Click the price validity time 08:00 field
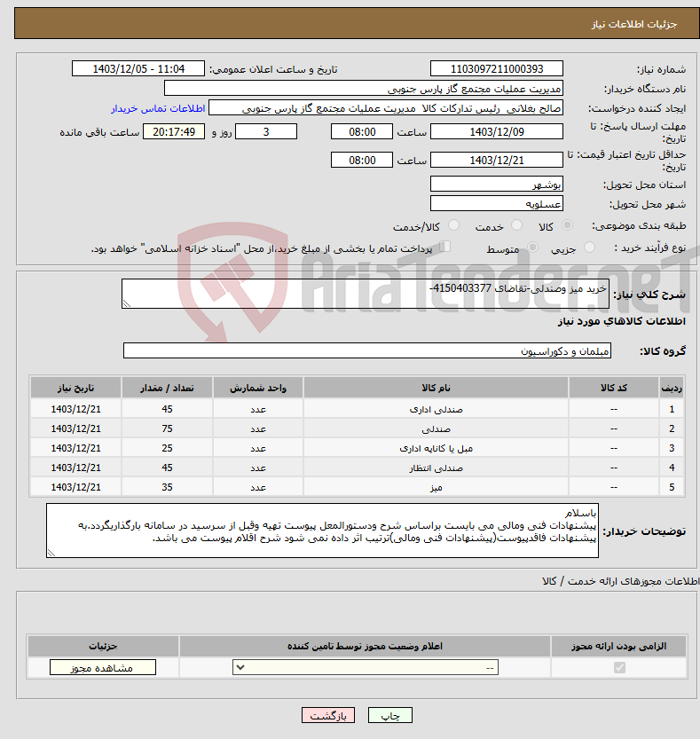The height and width of the screenshot is (739, 700). coord(362,160)
